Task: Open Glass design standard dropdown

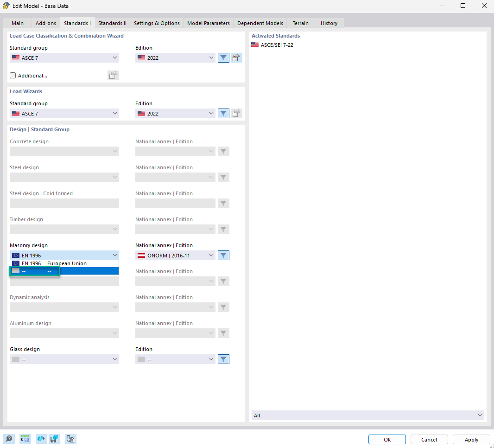Action: coord(64,359)
